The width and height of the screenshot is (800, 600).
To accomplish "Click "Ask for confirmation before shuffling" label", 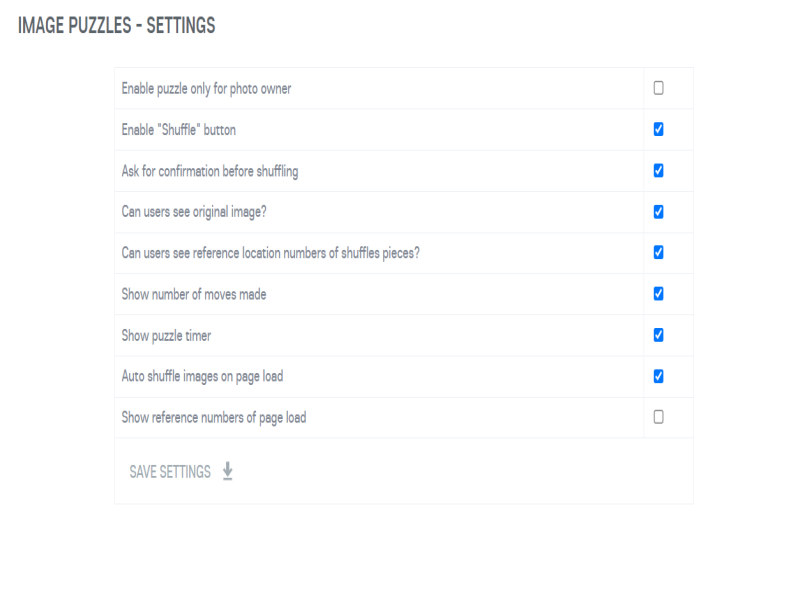I will click(x=209, y=171).
